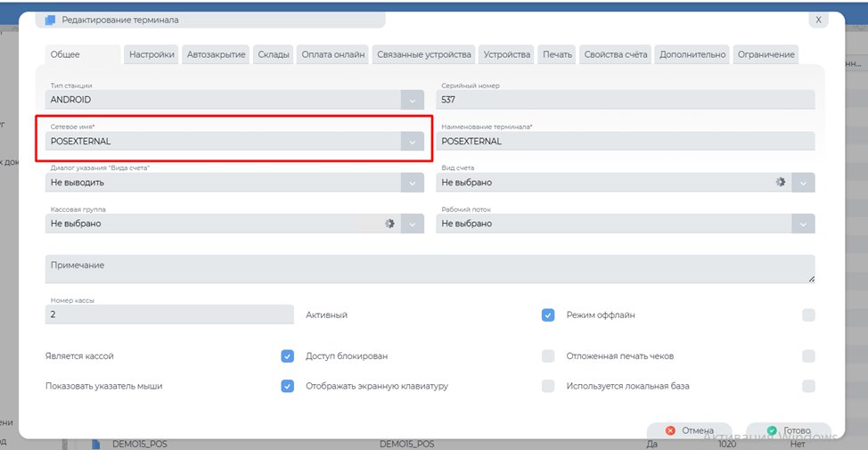Screen dimensions: 868x450
Task: Uncheck Показать указатель мыши checkbox
Action: pos(287,387)
